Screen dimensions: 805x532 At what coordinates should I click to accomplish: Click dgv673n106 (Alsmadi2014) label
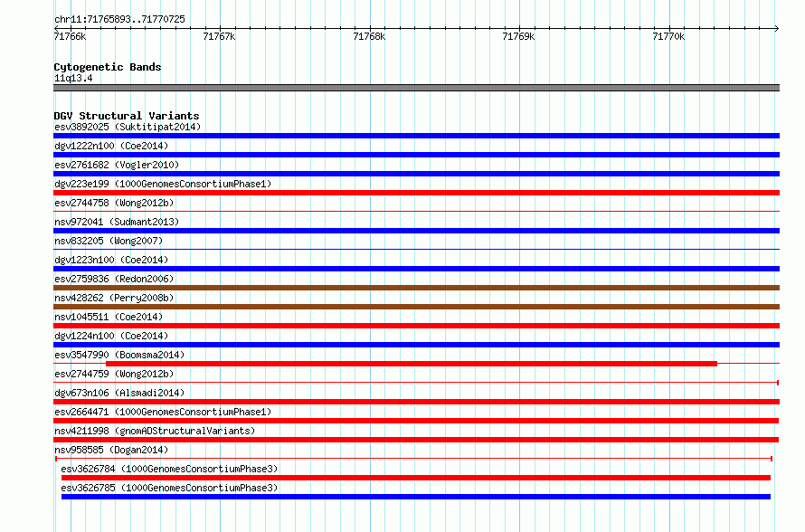[119, 393]
